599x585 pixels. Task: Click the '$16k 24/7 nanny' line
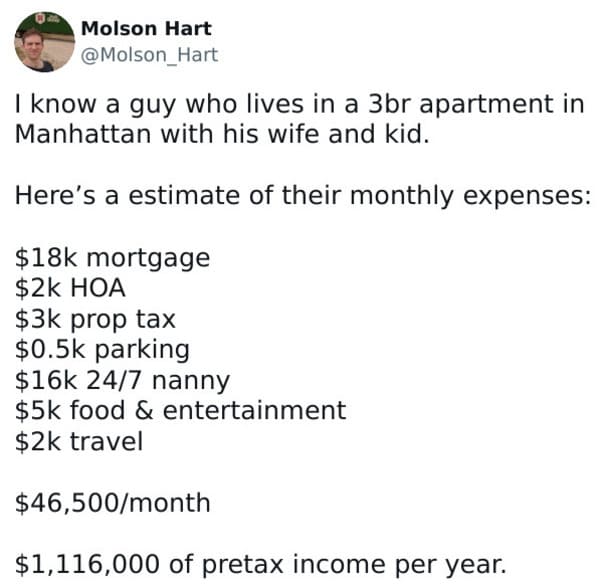(x=122, y=381)
